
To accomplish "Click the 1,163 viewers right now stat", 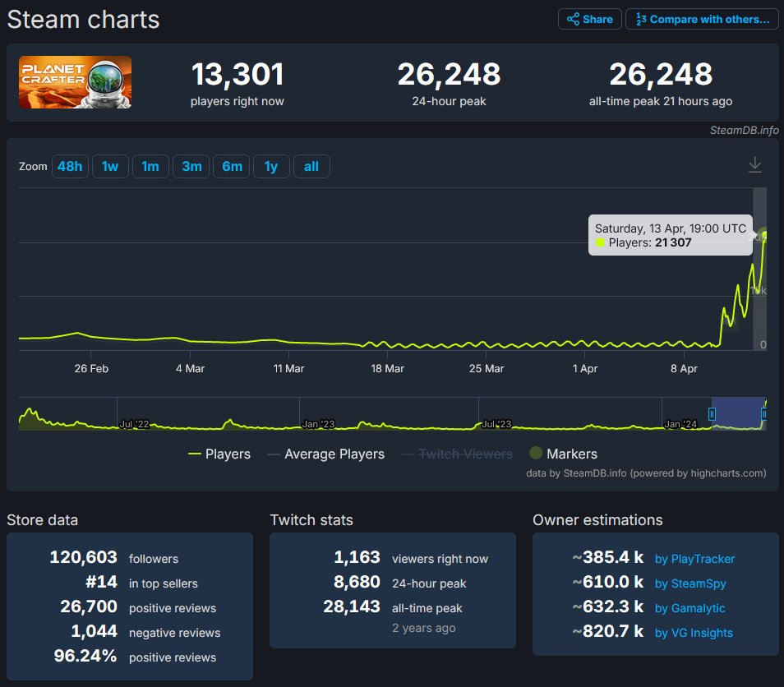I will (x=411, y=557).
